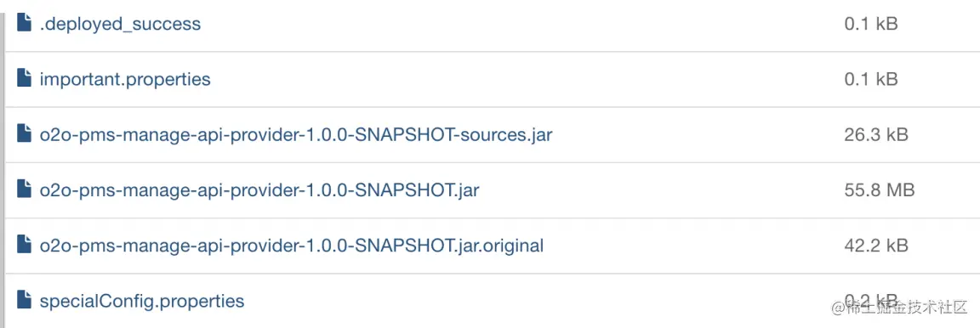
Task: Click the file icon next to important.properties
Action: click(25, 79)
